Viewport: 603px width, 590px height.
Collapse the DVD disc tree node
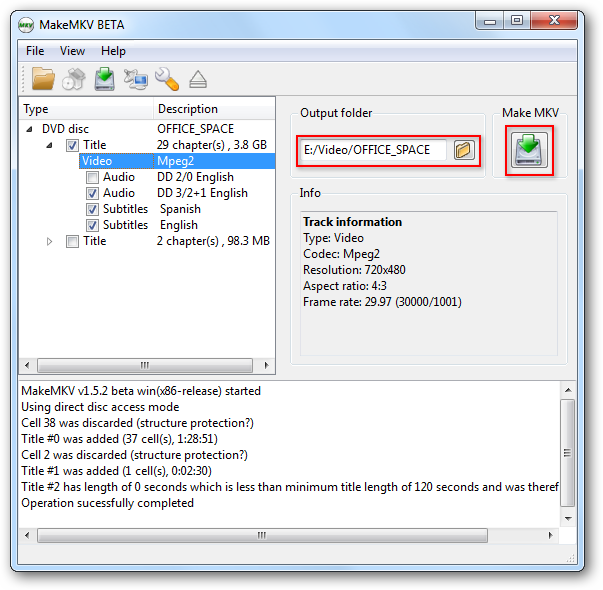coord(30,129)
